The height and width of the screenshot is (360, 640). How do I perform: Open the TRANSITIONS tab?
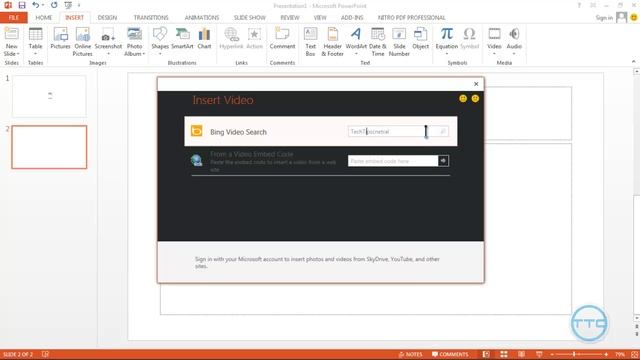(x=151, y=18)
